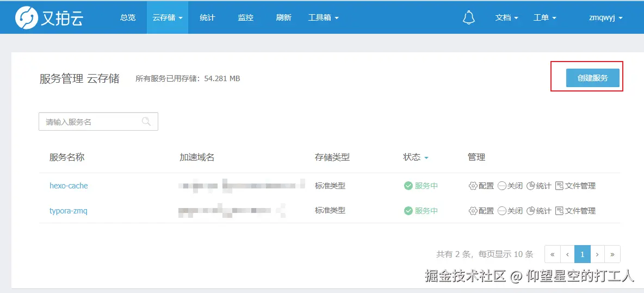The height and width of the screenshot is (293, 644).
Task: Expand the 云存储 menu
Action: click(x=168, y=17)
